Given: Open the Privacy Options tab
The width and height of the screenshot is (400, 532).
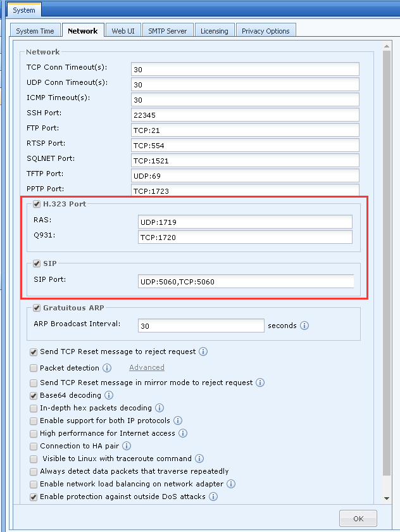Looking at the screenshot, I should [x=266, y=31].
